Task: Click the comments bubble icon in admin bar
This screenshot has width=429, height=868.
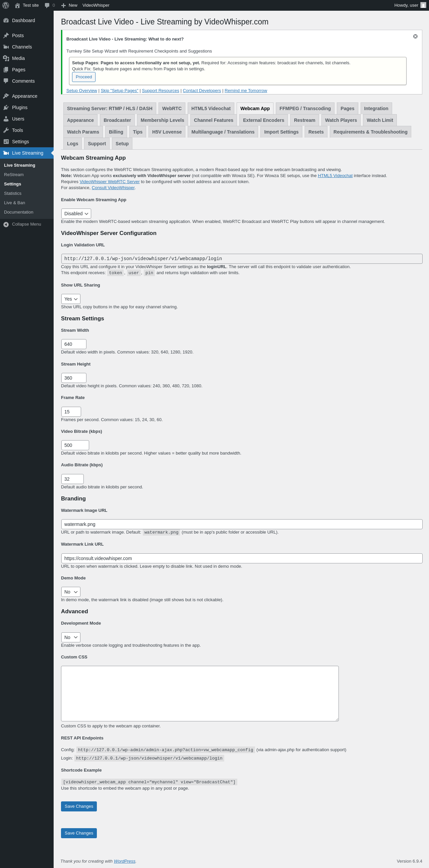Action: [x=47, y=5]
